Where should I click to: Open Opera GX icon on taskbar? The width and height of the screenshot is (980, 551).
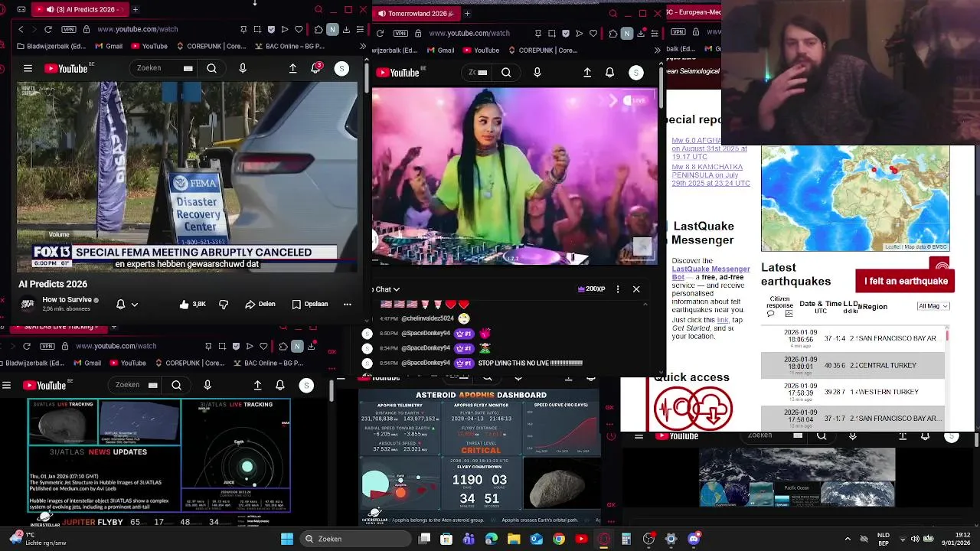click(604, 539)
